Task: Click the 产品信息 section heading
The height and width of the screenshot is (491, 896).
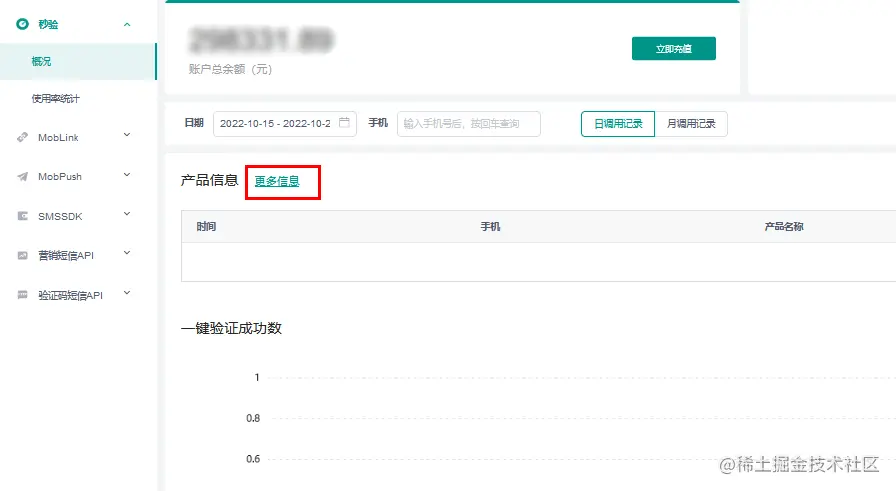Action: coord(209,181)
